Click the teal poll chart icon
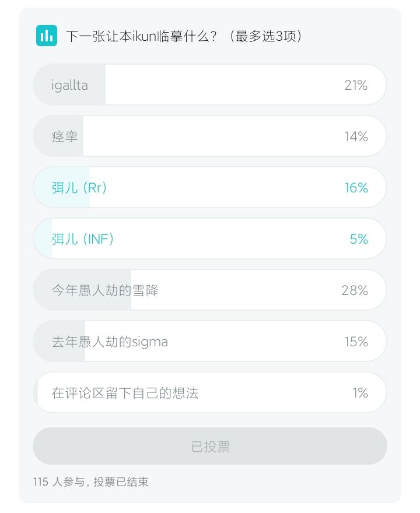The image size is (420, 513). [x=47, y=36]
